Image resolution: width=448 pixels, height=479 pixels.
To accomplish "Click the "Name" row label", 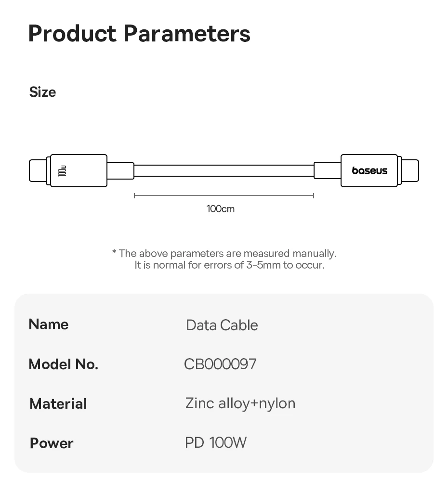I will 49,324.
